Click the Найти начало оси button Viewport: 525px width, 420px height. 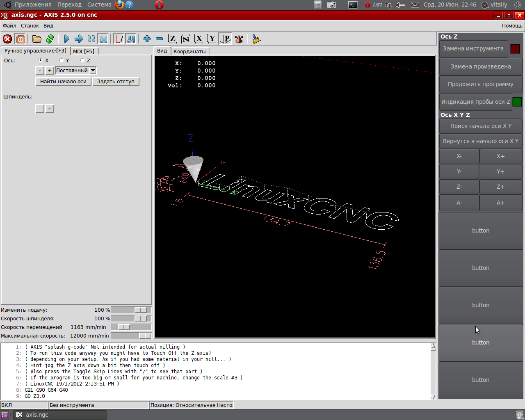pos(63,82)
